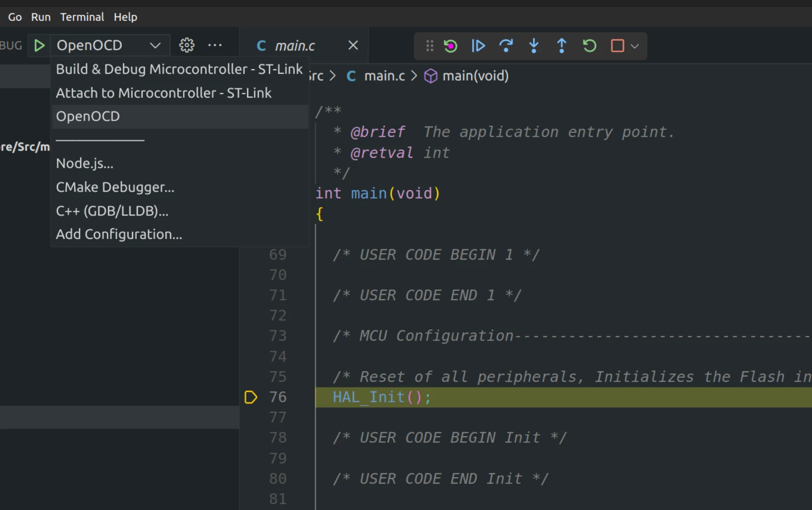
Task: Click the HAL_Init(); code line
Action: tap(382, 397)
